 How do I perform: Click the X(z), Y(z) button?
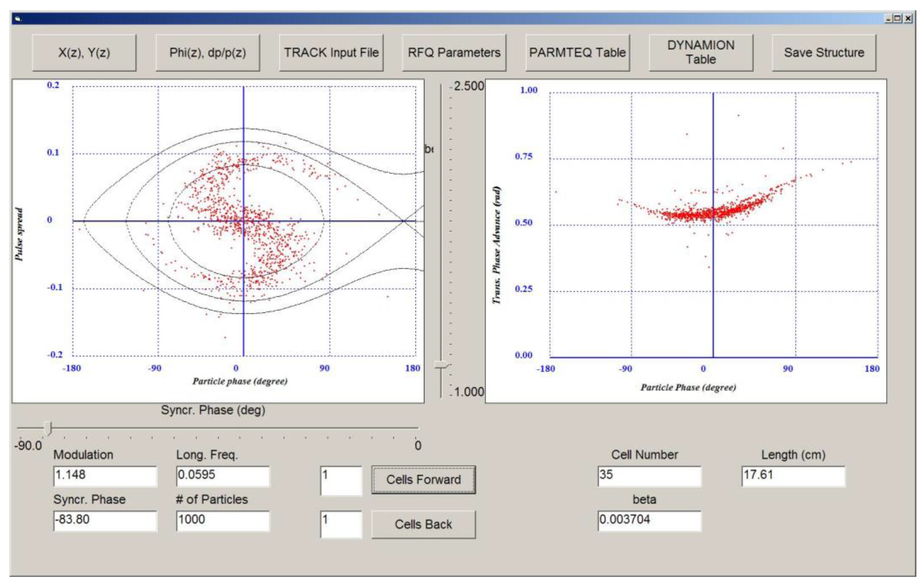point(84,53)
